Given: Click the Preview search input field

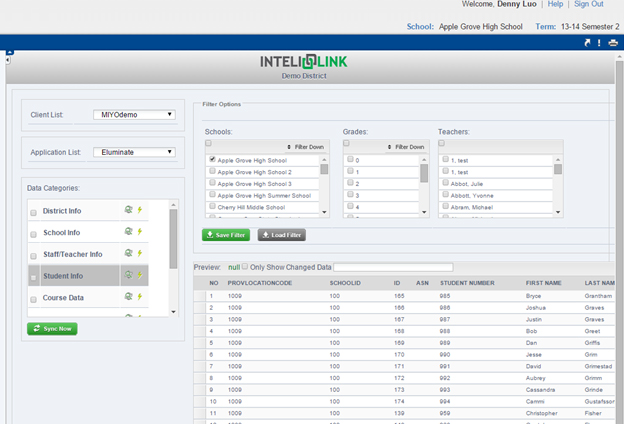Looking at the screenshot, I should click(x=393, y=267).
